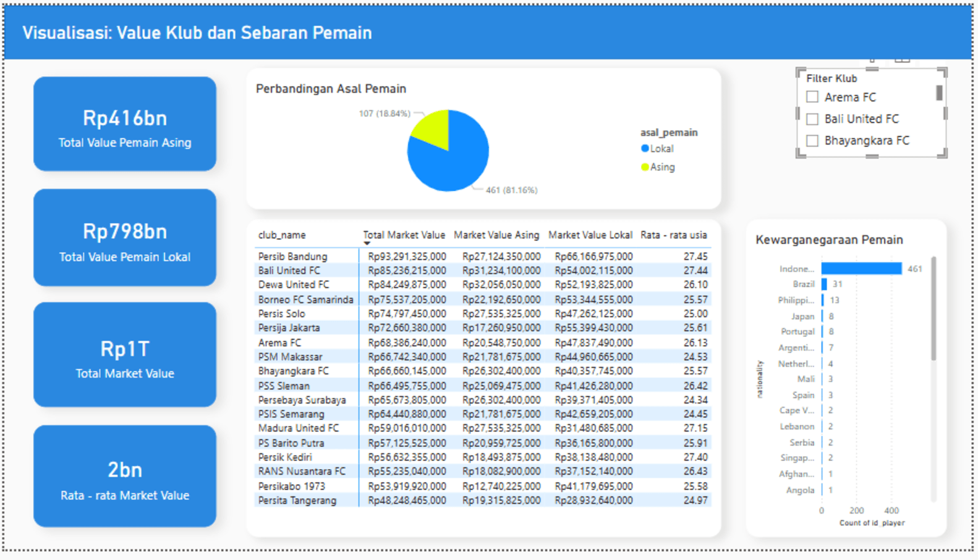Viewport: 978px width, 560px height.
Task: Sort by Market Value Asing column header
Action: coord(496,235)
